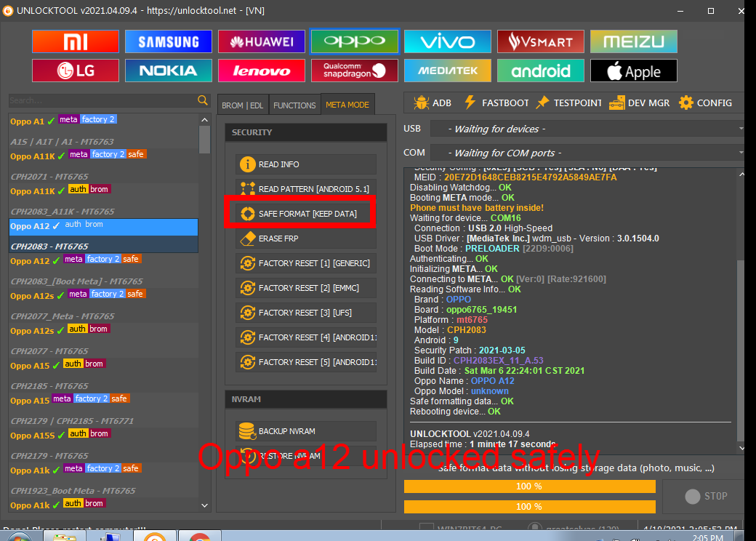Focus the device Search field

(102, 100)
